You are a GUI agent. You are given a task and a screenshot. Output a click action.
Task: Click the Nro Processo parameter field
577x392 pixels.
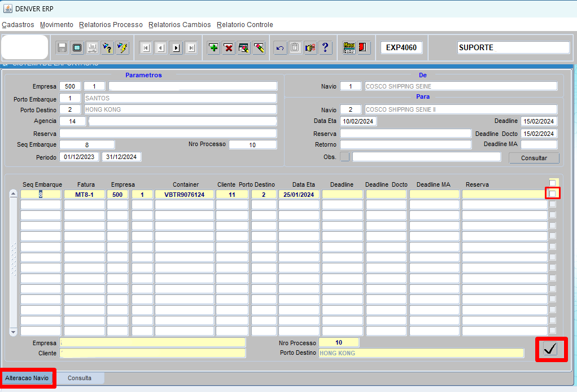point(253,144)
